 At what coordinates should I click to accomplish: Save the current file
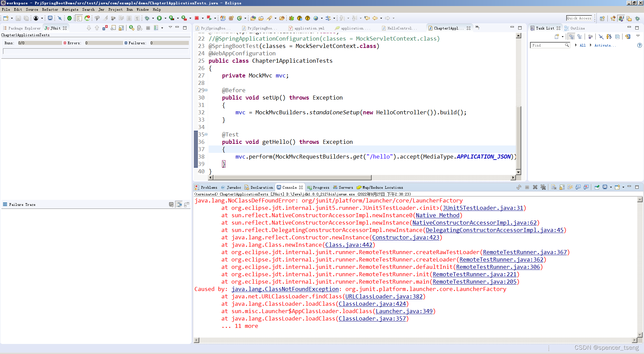(x=18, y=18)
